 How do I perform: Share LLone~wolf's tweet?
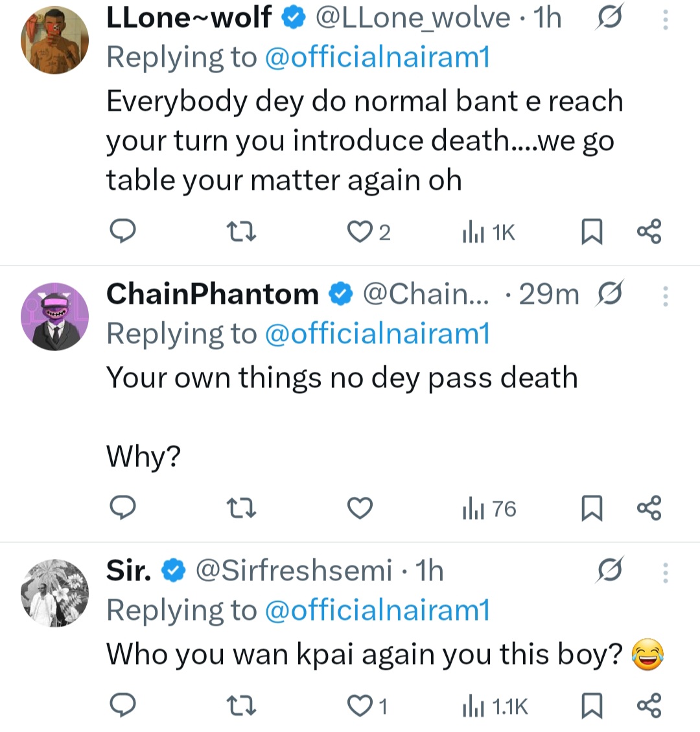click(649, 231)
